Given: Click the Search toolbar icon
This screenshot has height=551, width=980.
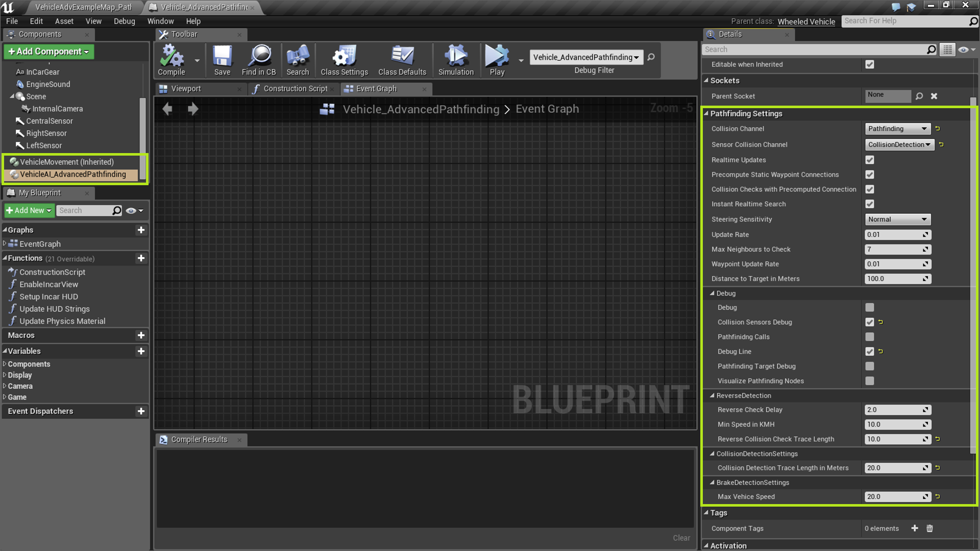Looking at the screenshot, I should point(297,59).
